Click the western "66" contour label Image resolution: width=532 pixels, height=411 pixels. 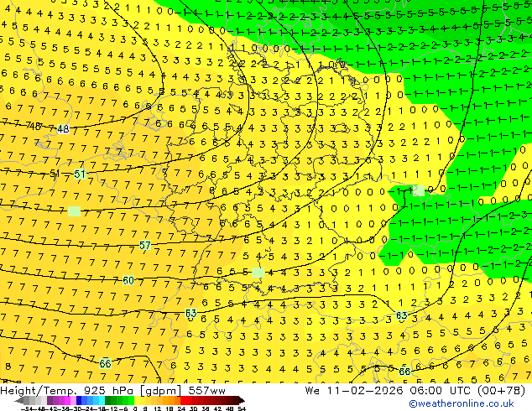(x=105, y=363)
